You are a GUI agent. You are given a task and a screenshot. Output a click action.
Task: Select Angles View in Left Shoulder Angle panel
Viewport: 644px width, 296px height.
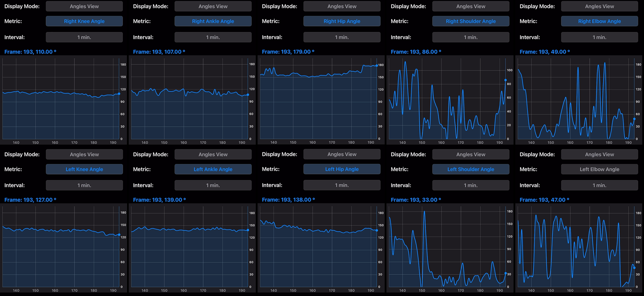pyautogui.click(x=471, y=154)
